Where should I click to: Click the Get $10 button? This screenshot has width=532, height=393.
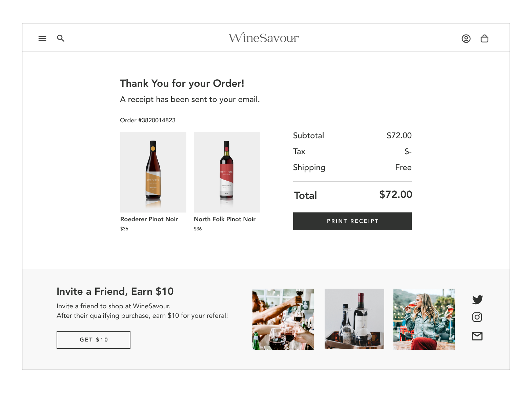coord(94,340)
